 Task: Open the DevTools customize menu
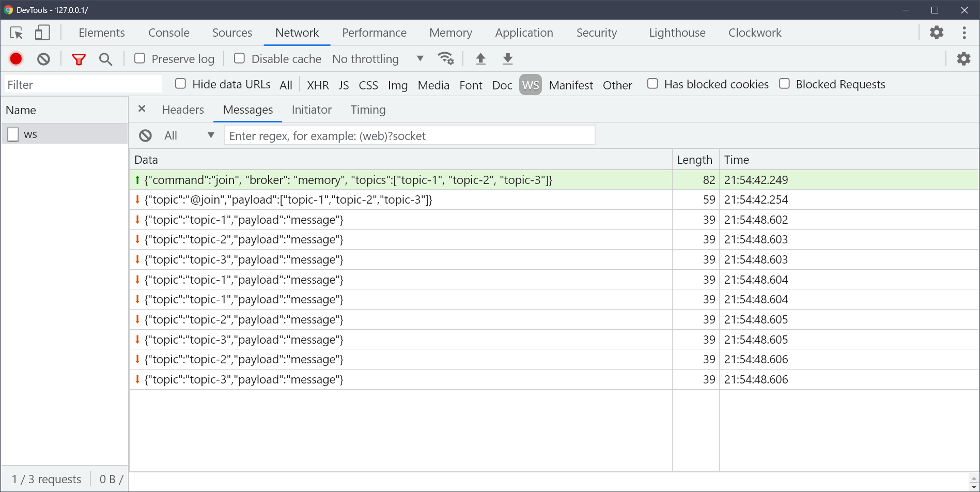point(963,32)
